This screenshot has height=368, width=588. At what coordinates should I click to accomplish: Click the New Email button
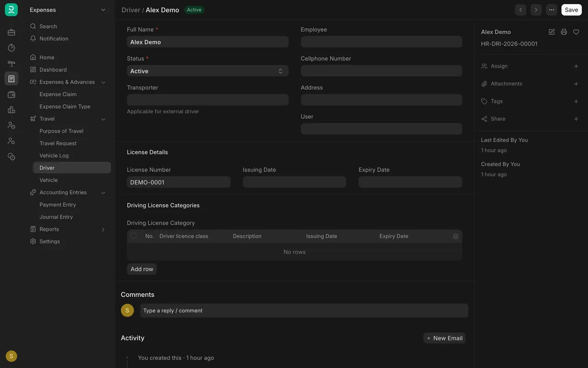444,338
